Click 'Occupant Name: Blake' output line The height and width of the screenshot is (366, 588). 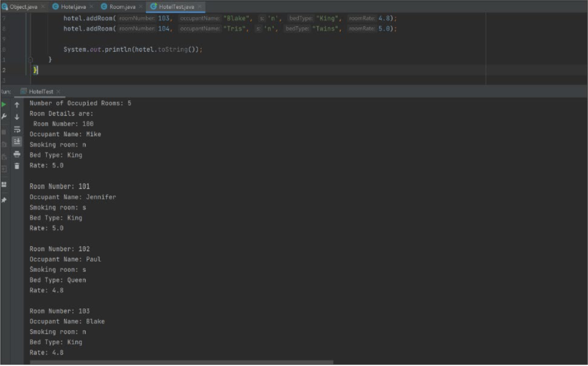point(67,321)
